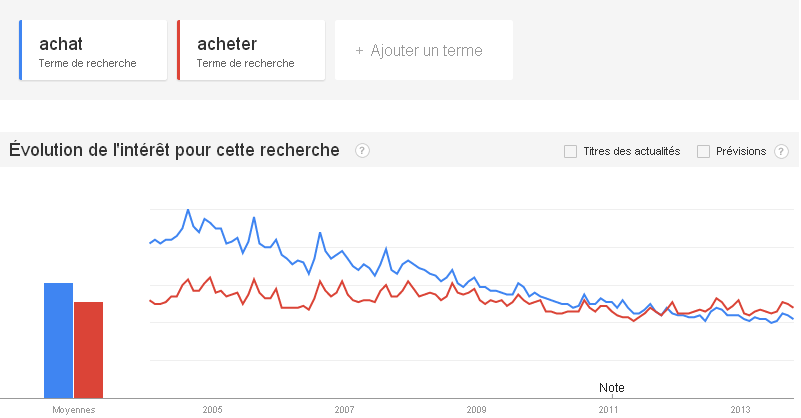This screenshot has width=801, height=418.
Task: Enable the Titres des actualités checkbox
Action: coord(570,151)
